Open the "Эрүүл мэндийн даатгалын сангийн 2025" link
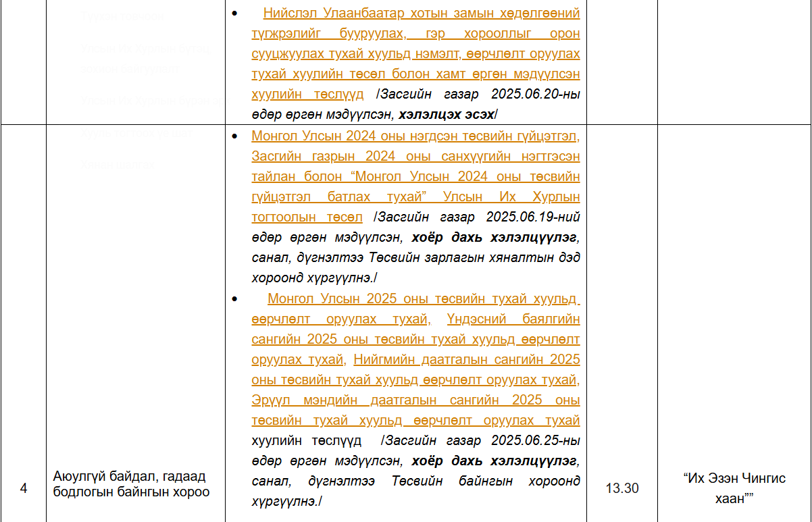Image resolution: width=812 pixels, height=522 pixels. click(x=415, y=411)
